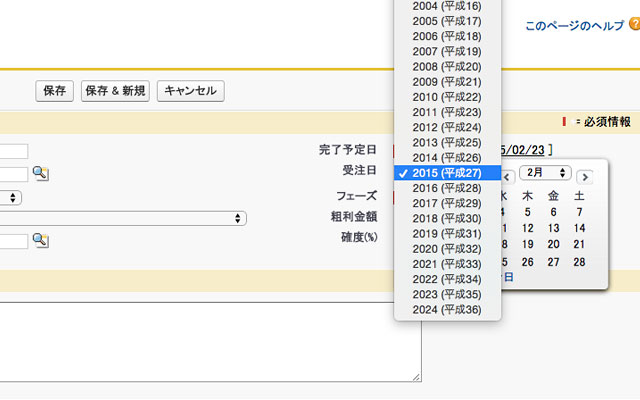
Task: Pick day 12 in the calendar
Action: pos(528,228)
